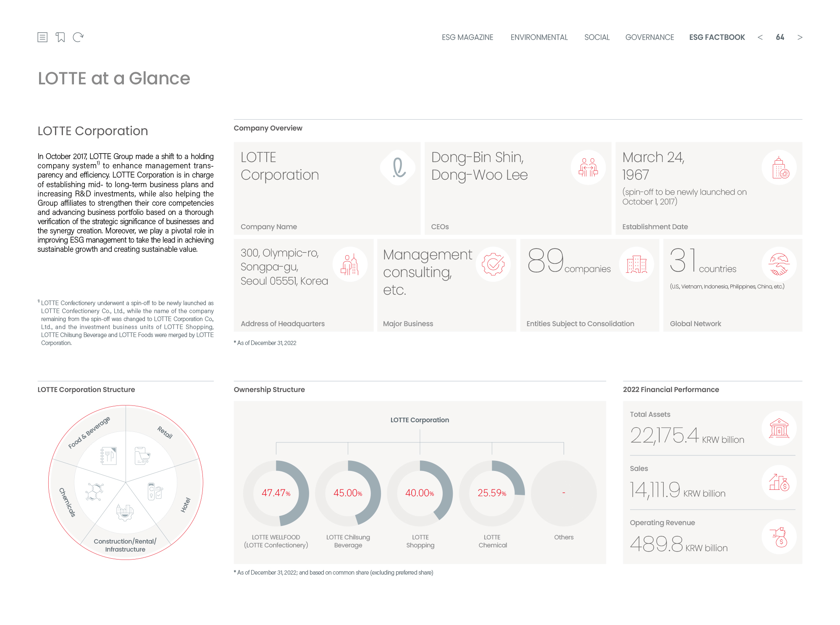840x625 pixels.
Task: Click the Hotel door key icon
Action: (x=155, y=491)
